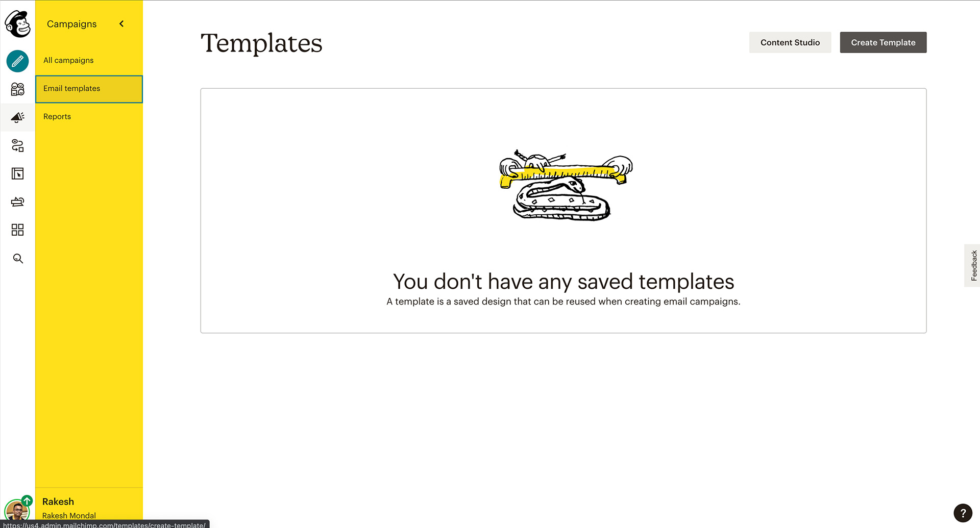Viewport: 980px width, 528px height.
Task: Open the Feedback side tab
Action: (973, 265)
